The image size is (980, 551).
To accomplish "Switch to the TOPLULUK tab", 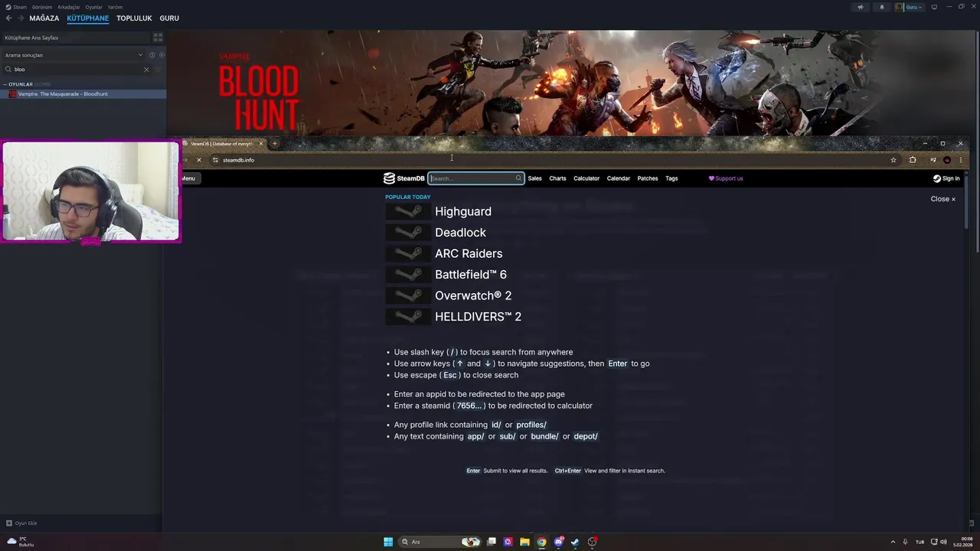I will tap(134, 18).
